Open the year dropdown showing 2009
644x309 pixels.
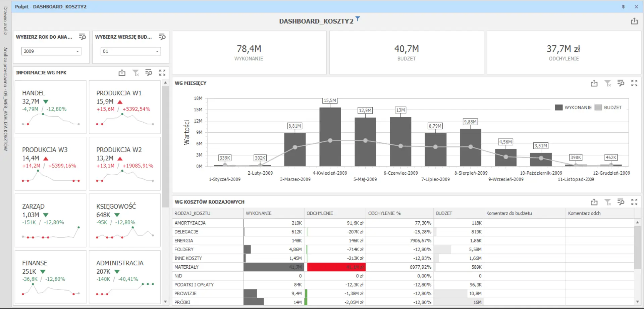point(51,51)
